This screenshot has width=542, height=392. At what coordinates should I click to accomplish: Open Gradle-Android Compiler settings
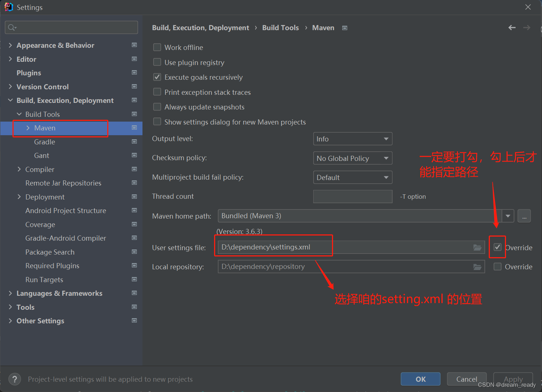[66, 238]
